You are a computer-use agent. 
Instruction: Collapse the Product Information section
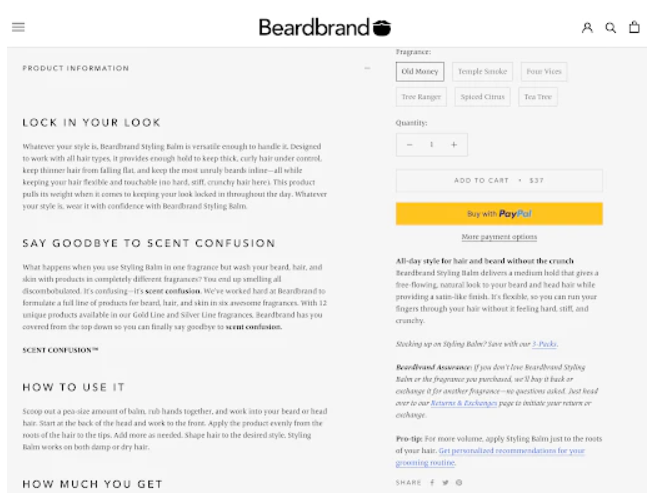click(367, 68)
